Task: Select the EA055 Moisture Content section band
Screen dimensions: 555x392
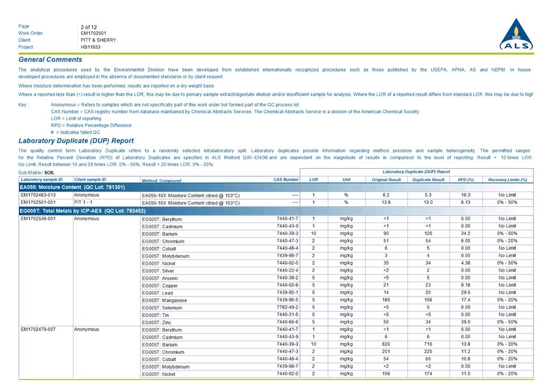Action: click(x=276, y=187)
